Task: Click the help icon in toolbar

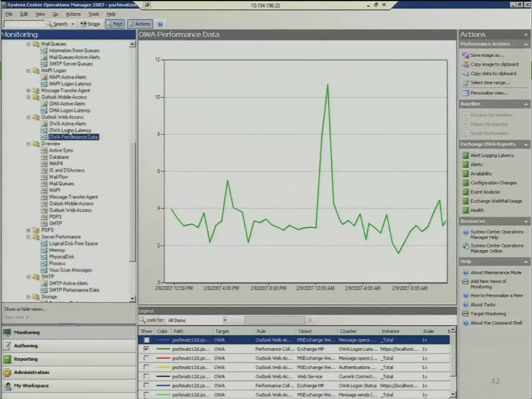Action: point(160,24)
